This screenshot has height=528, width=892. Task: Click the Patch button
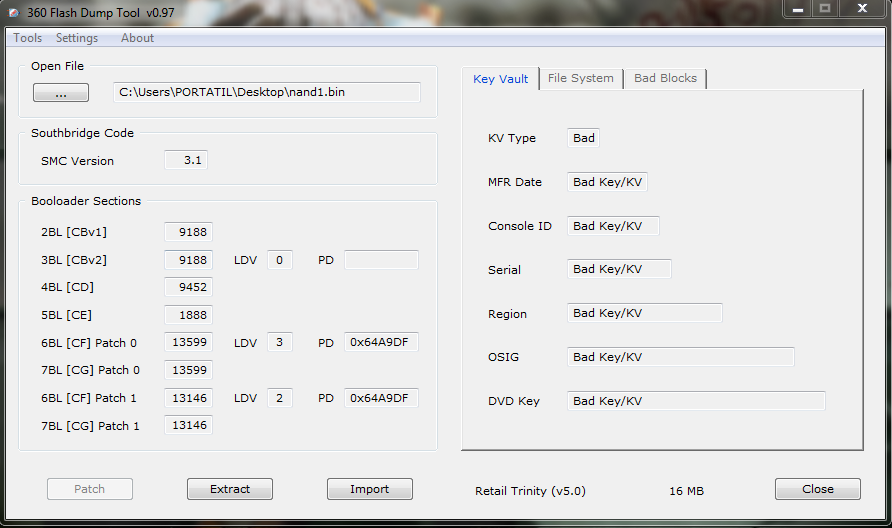pos(90,489)
